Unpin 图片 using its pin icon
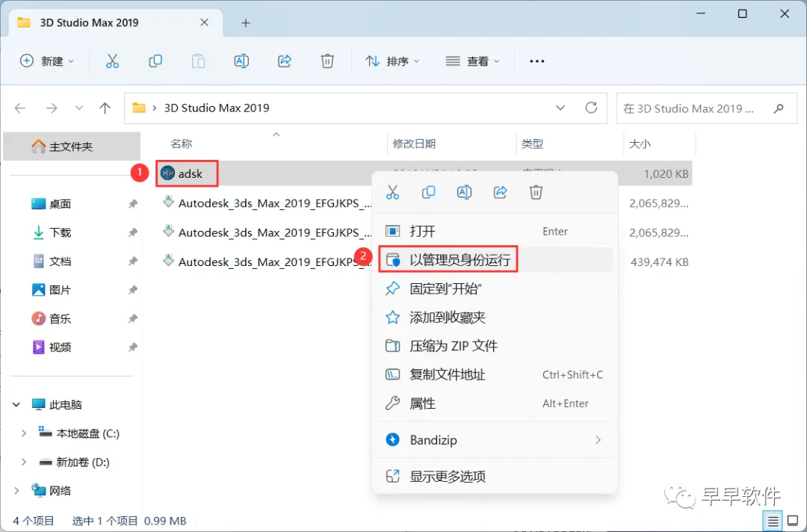807x532 pixels. pyautogui.click(x=133, y=290)
